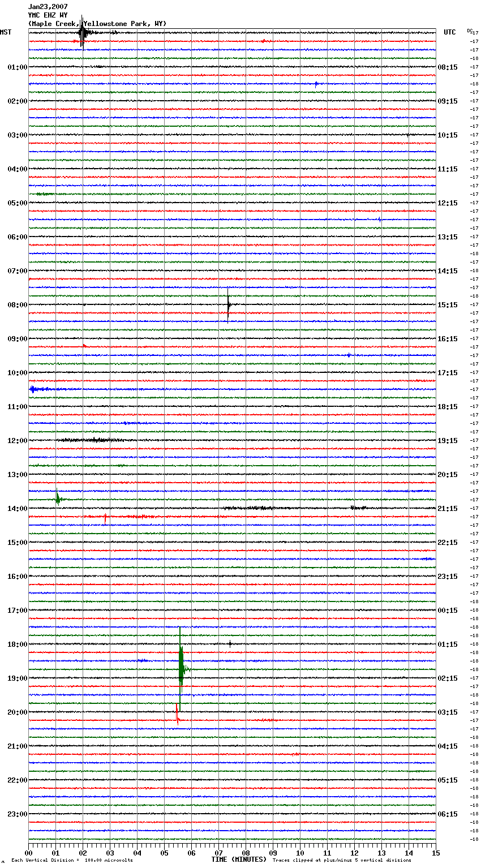Click the MST time zone label

click(6, 32)
